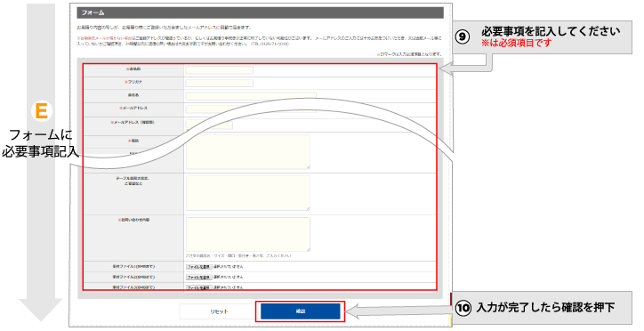Image resolution: width=644 pixels, height=331 pixels.
Task: Click the resize handle of テーブル加工 text area
Action: (308, 208)
